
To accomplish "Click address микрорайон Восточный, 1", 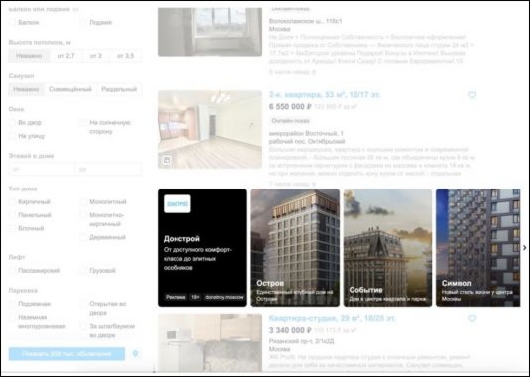I will (306, 134).
